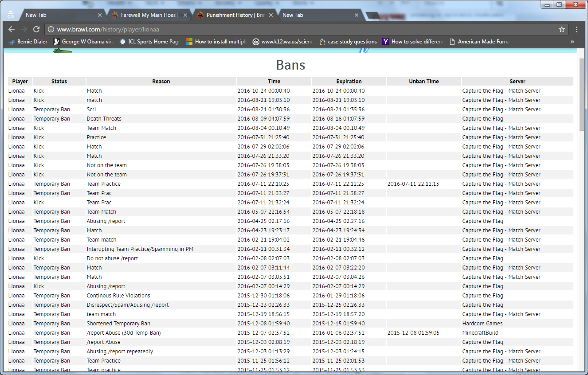The height and width of the screenshot is (375, 588).
Task: Click the Reason column header
Action: click(x=161, y=82)
